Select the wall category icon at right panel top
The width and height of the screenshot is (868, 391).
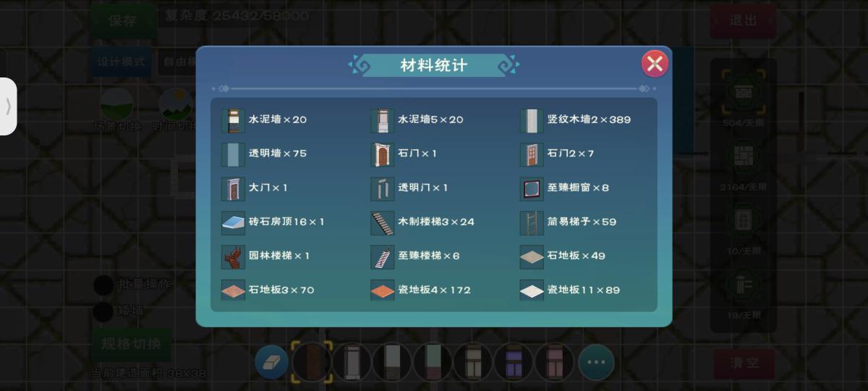pyautogui.click(x=744, y=92)
